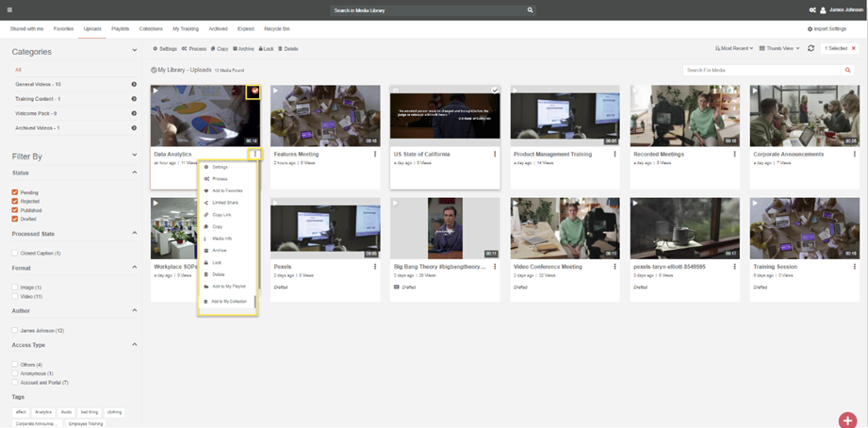Screen dimensions: 868x428
Task: Open the hamburger menu in top bar
Action: pyautogui.click(x=10, y=9)
